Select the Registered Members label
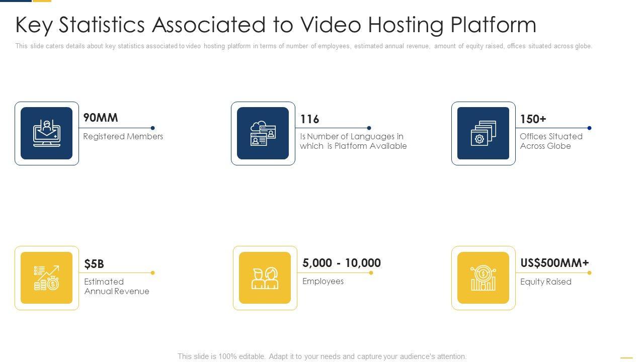This screenshot has height=362, width=644. (123, 136)
